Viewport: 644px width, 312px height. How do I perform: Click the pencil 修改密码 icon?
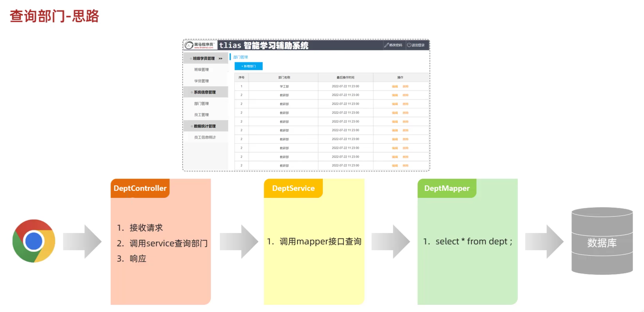coord(387,45)
